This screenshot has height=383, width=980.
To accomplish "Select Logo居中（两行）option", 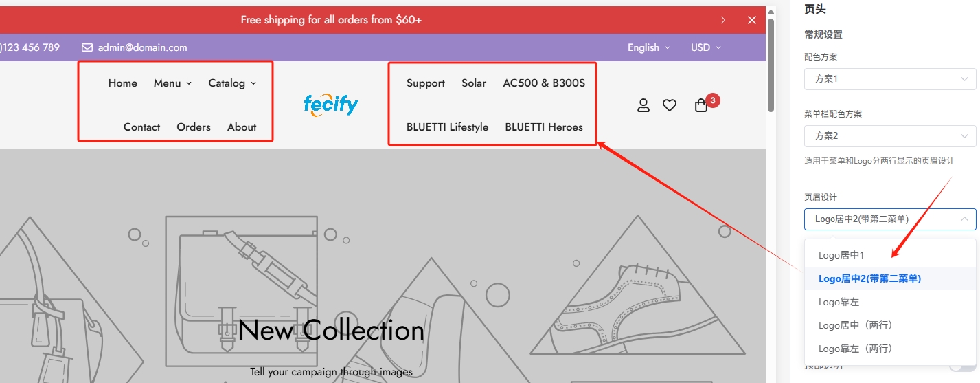I will tap(855, 325).
